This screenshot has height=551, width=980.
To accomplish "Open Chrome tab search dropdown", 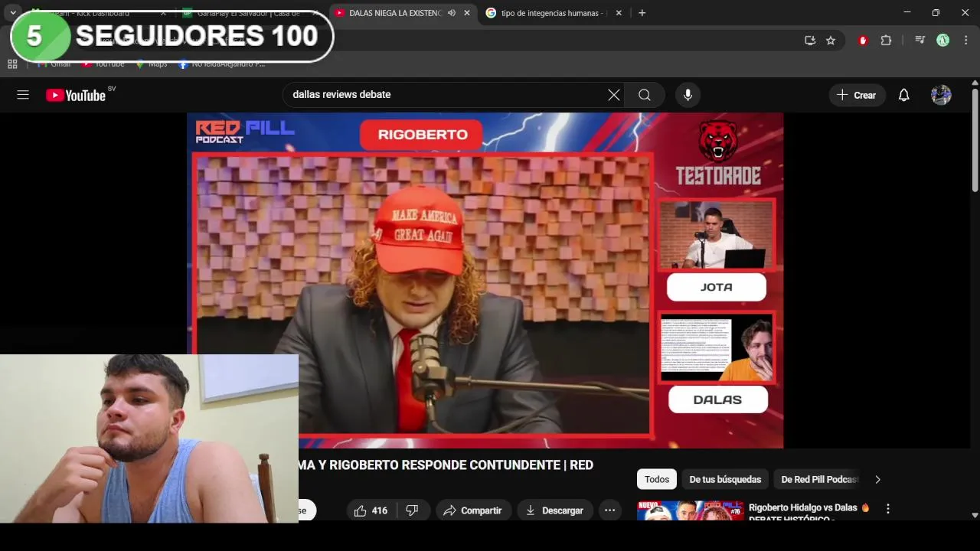I will click(x=13, y=13).
